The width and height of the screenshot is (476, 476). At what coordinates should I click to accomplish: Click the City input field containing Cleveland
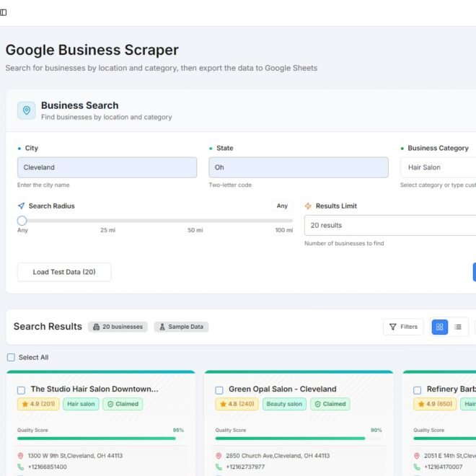coord(107,167)
